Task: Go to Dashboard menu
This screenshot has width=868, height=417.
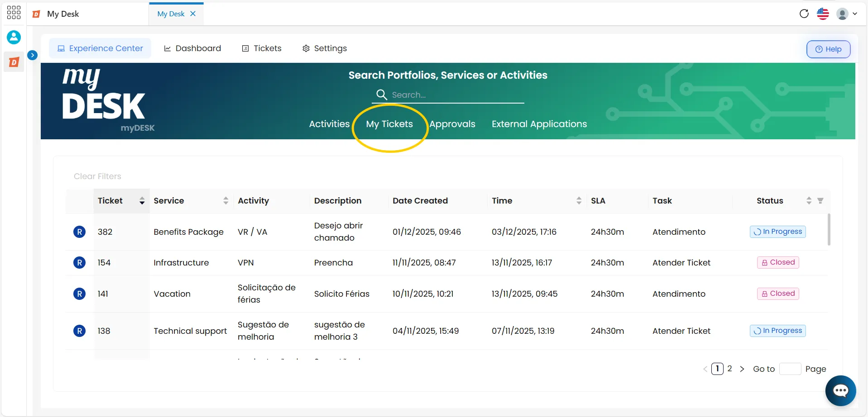Action: 192,48
